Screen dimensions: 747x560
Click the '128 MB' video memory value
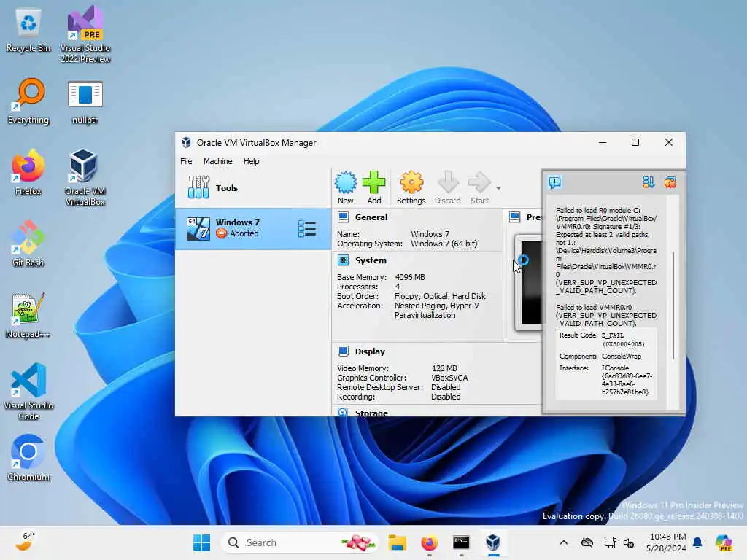(x=444, y=368)
